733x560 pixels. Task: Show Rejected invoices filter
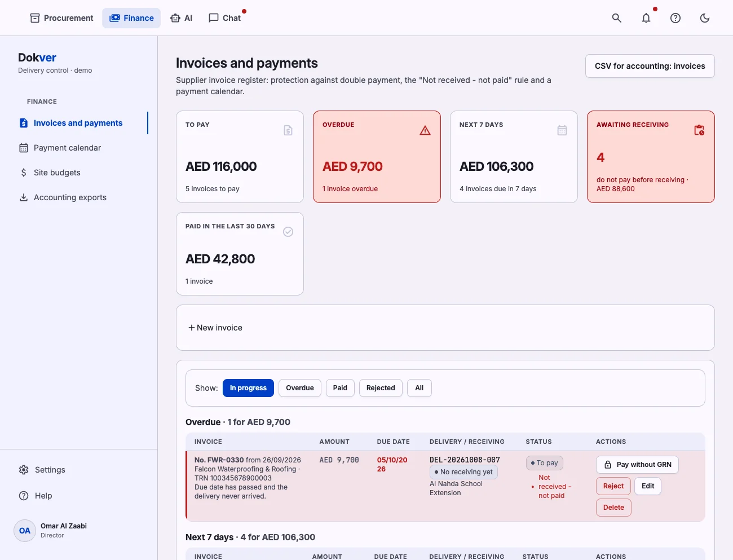[x=381, y=388]
